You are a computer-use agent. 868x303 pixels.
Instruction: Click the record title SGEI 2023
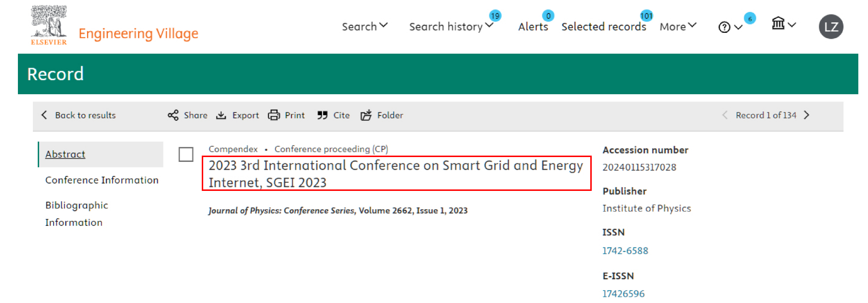point(396,173)
